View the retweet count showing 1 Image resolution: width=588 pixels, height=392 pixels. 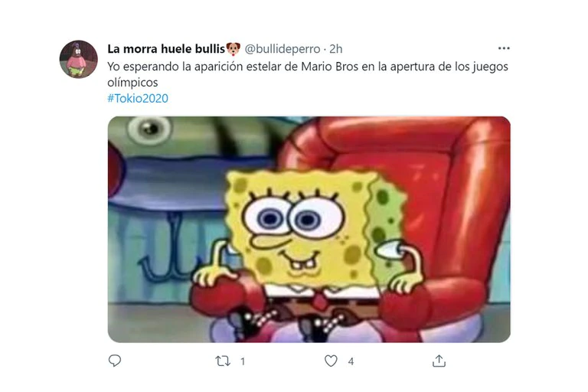243,361
